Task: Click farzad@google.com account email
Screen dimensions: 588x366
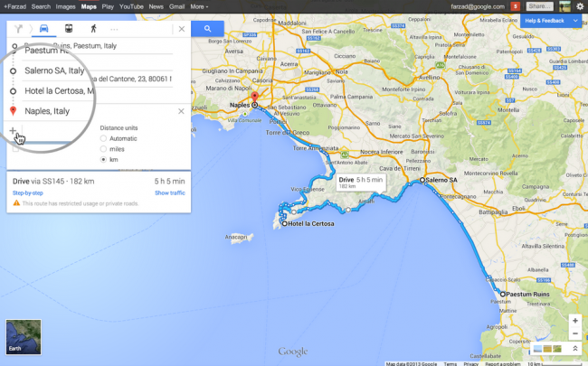Action: pos(478,6)
